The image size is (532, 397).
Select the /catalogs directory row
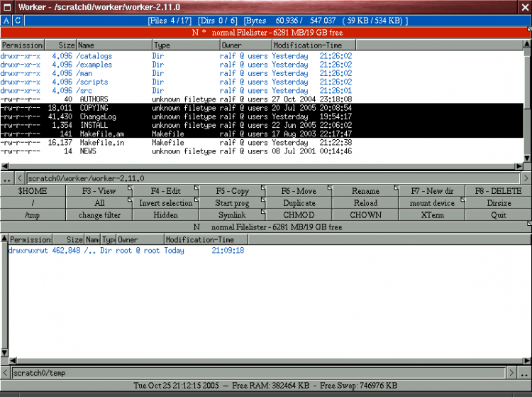[261, 56]
